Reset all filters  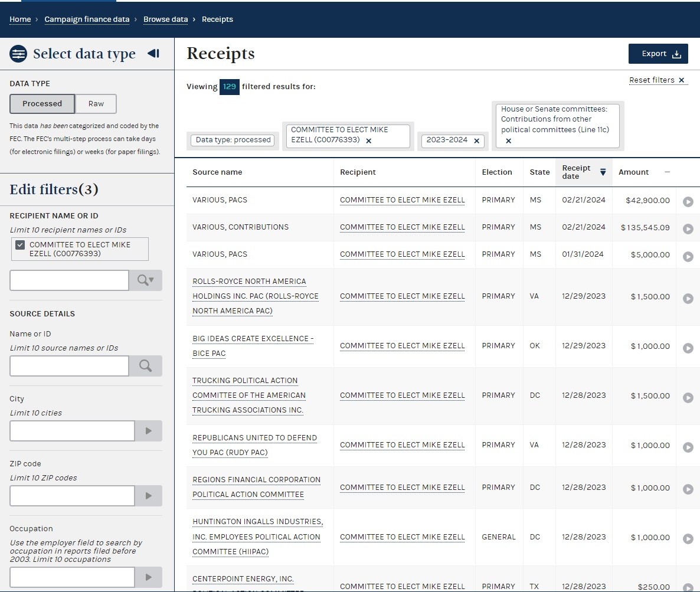click(x=658, y=80)
